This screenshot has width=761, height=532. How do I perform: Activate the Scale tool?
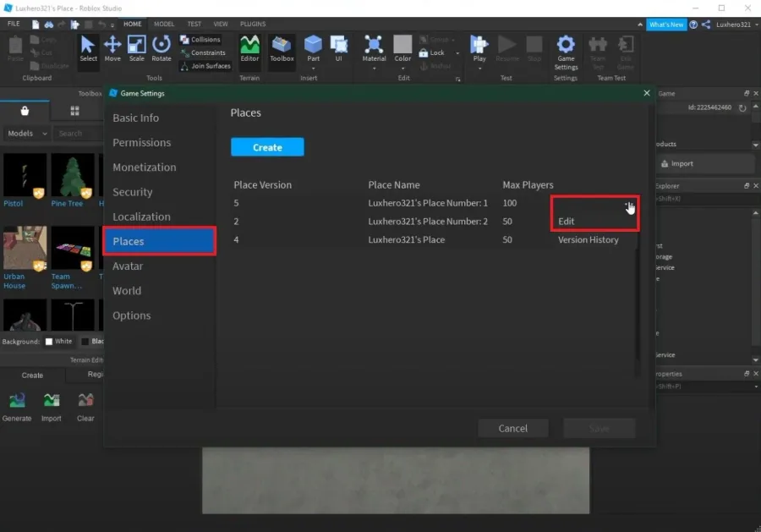click(136, 49)
